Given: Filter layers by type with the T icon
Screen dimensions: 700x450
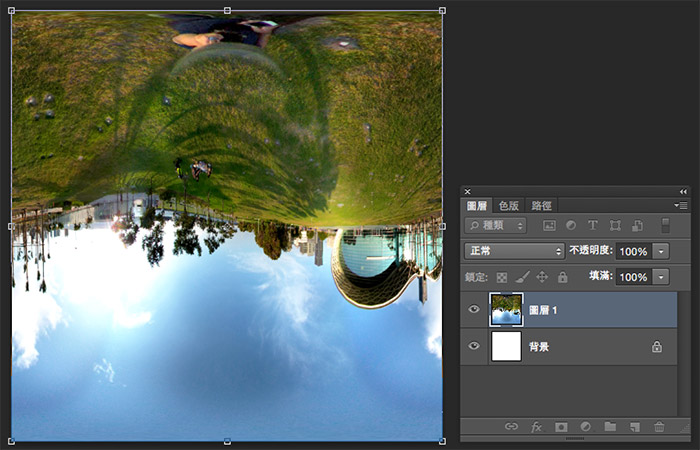Looking at the screenshot, I should (x=593, y=226).
